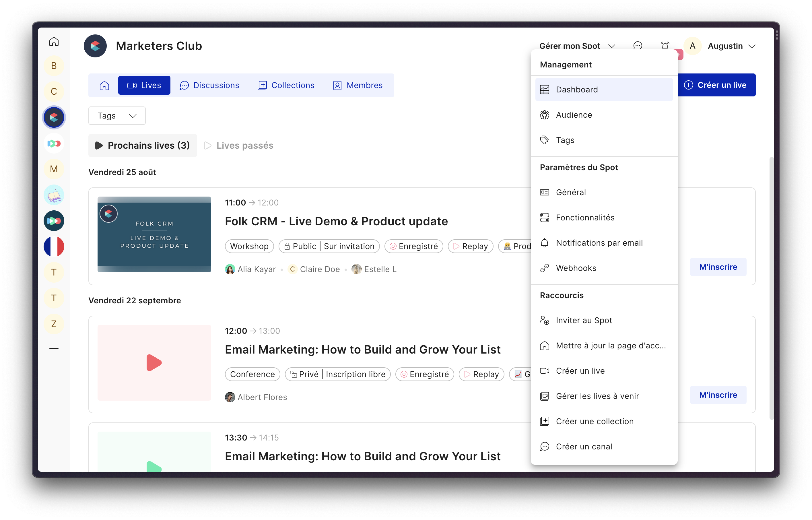Image resolution: width=812 pixels, height=520 pixels.
Task: Open the "Z" Spot avatar in the sidebar
Action: tap(54, 323)
